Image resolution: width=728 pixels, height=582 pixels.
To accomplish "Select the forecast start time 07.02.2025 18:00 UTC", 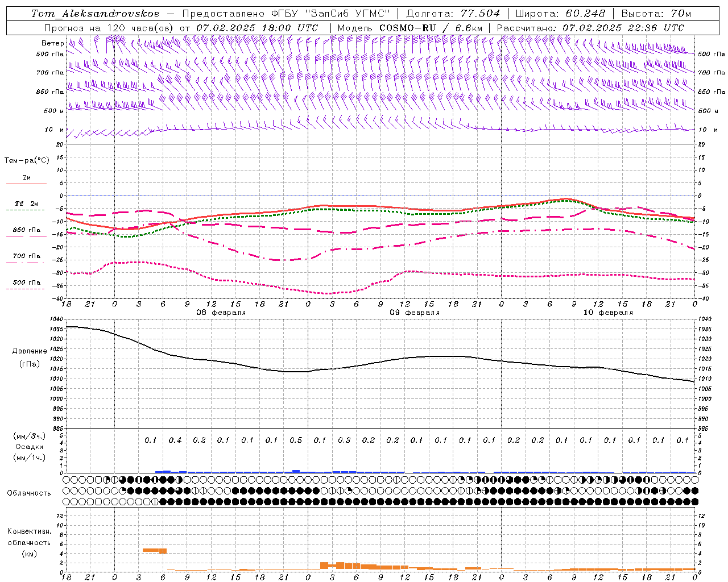I will tap(257, 28).
